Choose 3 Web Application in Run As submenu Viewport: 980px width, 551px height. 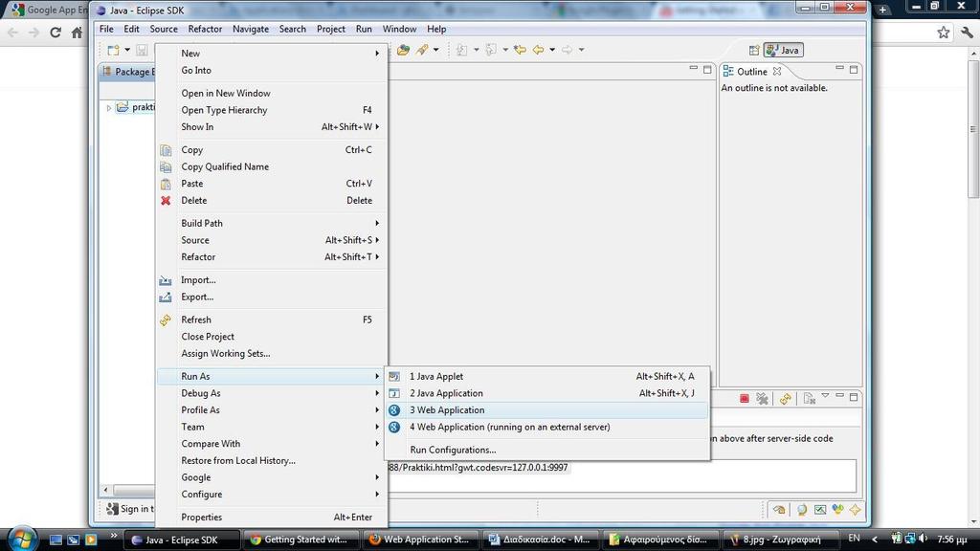(546, 410)
